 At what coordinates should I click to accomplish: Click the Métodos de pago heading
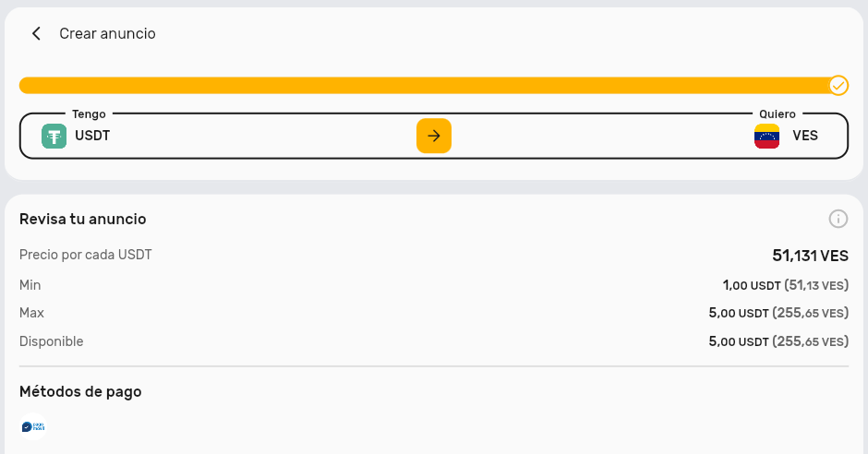click(x=80, y=392)
